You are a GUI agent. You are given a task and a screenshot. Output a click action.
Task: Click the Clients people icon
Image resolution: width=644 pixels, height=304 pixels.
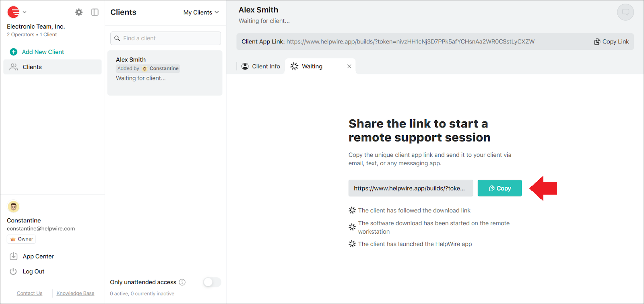[x=14, y=67]
